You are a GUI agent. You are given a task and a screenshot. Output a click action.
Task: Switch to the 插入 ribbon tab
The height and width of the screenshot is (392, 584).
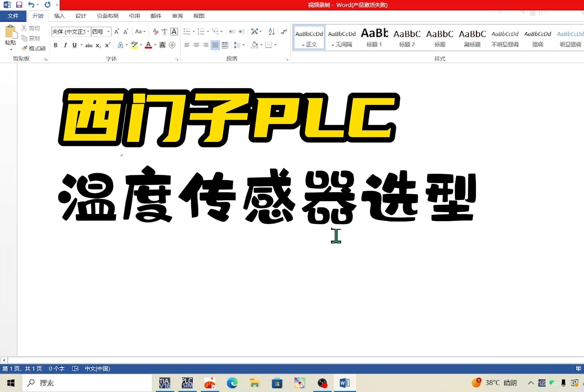point(59,16)
